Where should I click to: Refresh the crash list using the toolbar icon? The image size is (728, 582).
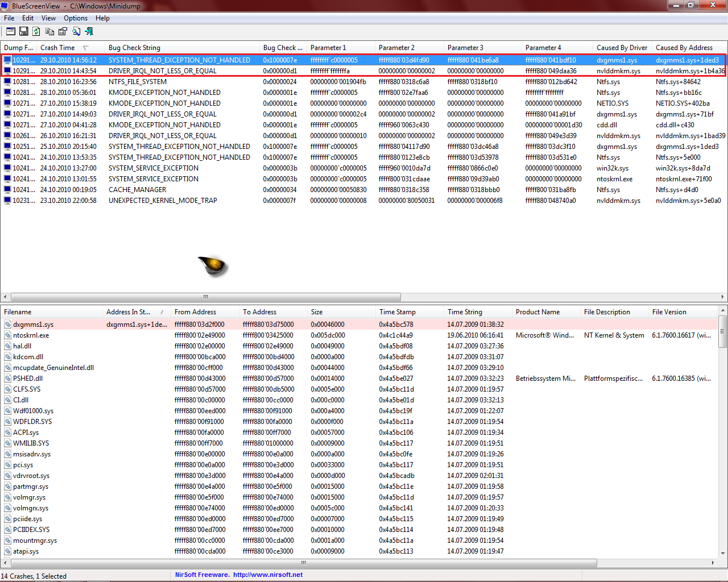pyautogui.click(x=36, y=31)
